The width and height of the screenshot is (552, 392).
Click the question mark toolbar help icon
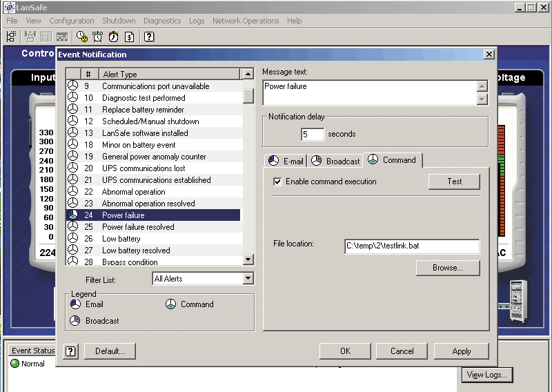[149, 37]
